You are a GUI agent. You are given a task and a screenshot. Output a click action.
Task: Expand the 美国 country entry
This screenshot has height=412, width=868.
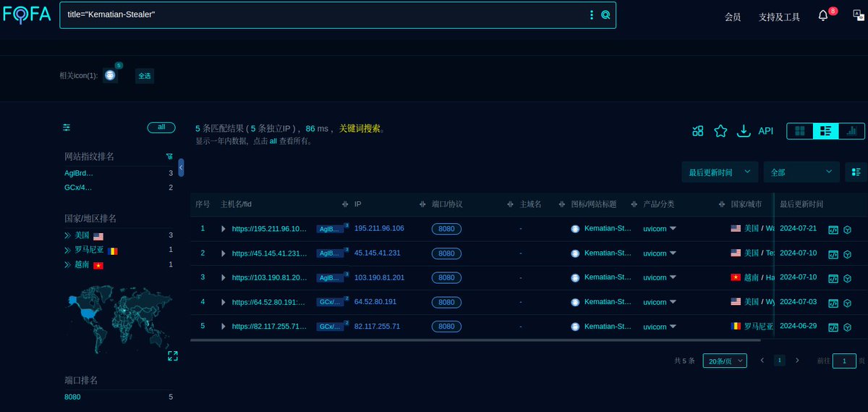(x=67, y=235)
